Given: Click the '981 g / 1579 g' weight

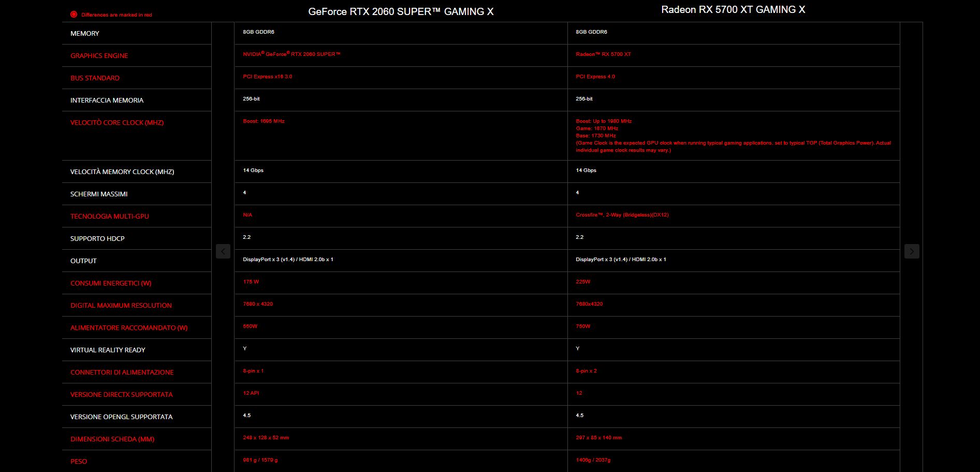Looking at the screenshot, I should (260, 460).
